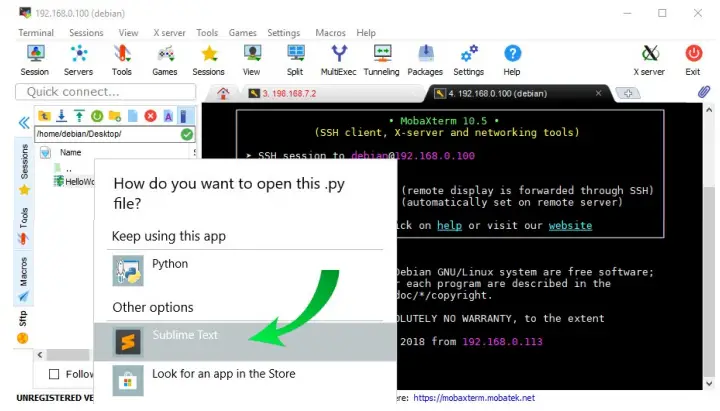Screen dimensions: 720x411
Task: Click the file list left-scroll arrow
Action: click(40, 355)
